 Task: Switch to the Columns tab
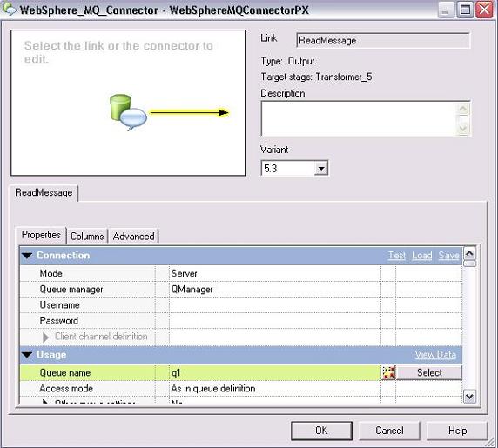pos(87,237)
